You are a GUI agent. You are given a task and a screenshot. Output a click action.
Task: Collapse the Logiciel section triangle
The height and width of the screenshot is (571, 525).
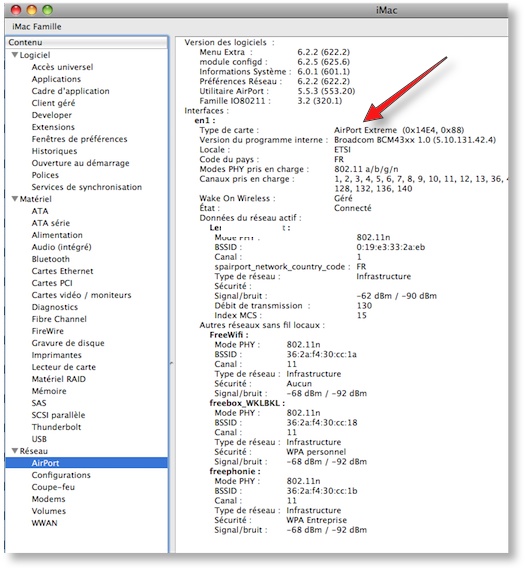pos(15,55)
